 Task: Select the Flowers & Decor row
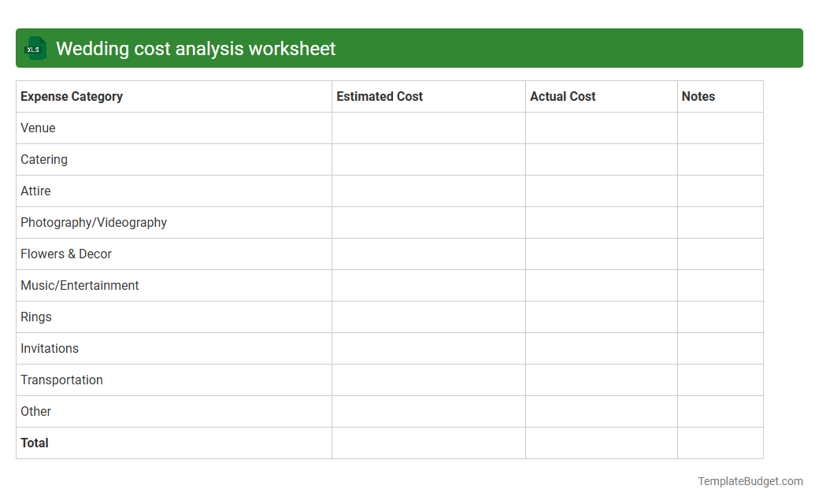pyautogui.click(x=66, y=254)
